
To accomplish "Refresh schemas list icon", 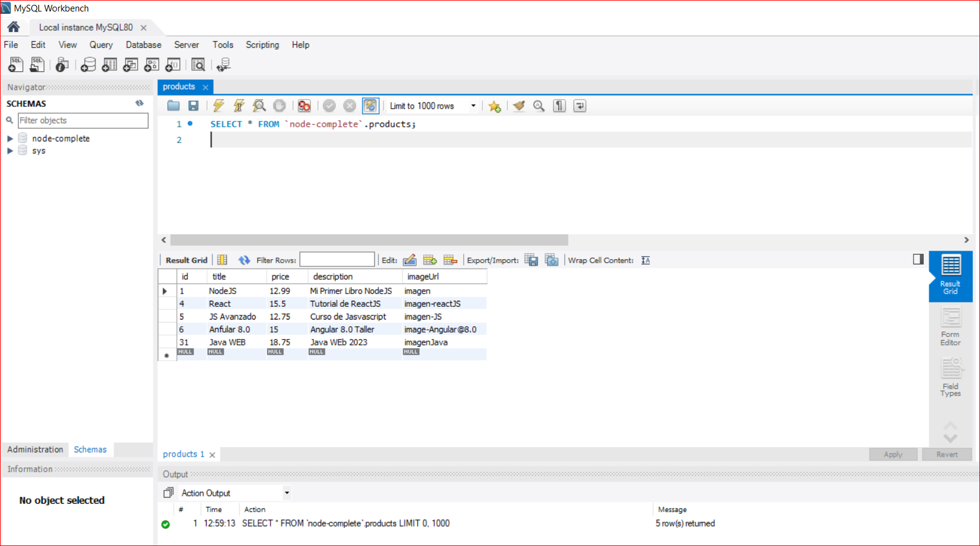I will pos(139,103).
